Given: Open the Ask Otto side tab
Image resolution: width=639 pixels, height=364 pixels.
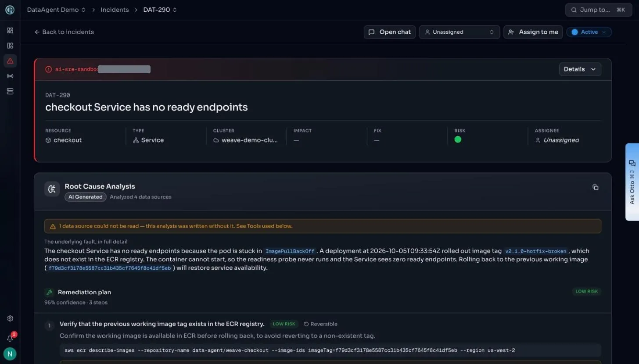Looking at the screenshot, I should point(632,182).
